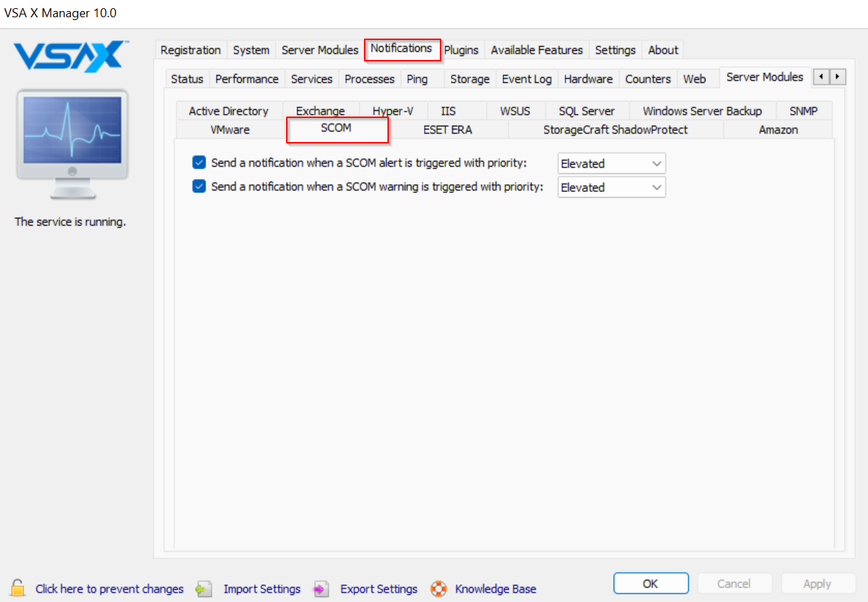
Task: Select the Performance sub-tab
Action: pos(247,79)
